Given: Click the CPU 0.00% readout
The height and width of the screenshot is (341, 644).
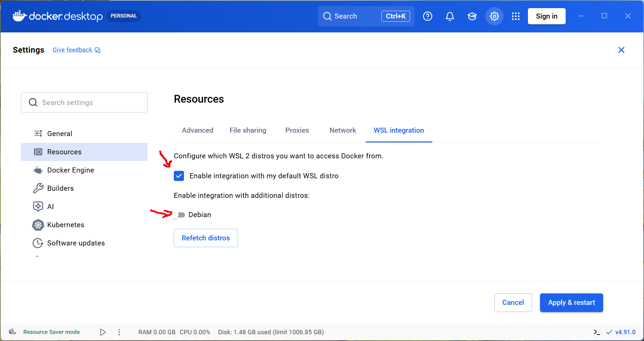Looking at the screenshot, I should [195, 332].
